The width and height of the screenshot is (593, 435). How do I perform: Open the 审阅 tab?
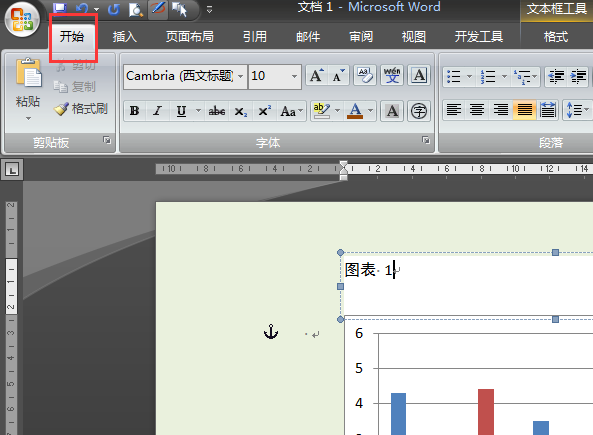pyautogui.click(x=361, y=37)
